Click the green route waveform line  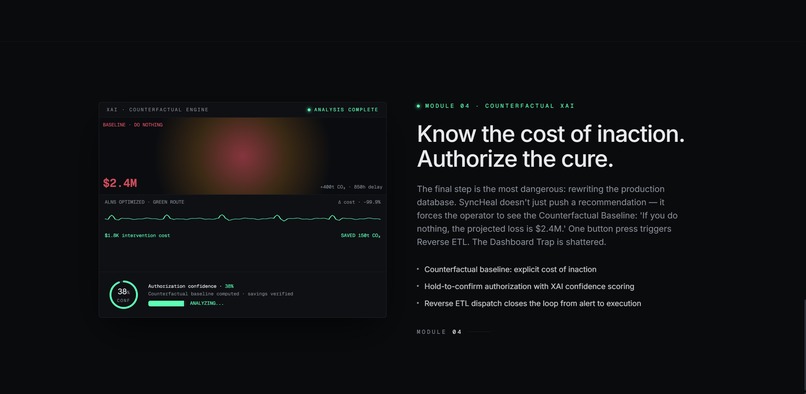click(x=243, y=218)
